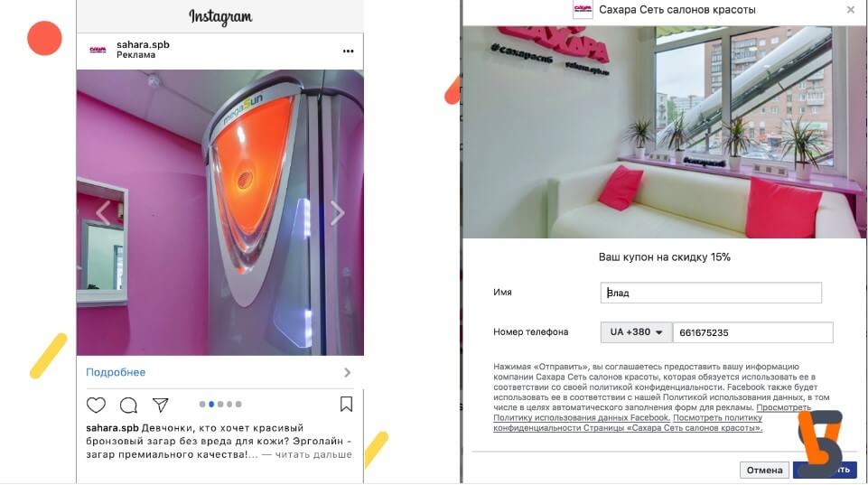Expand the Подробнее chevron arrow
This screenshot has height=485, width=868.
coord(347,373)
